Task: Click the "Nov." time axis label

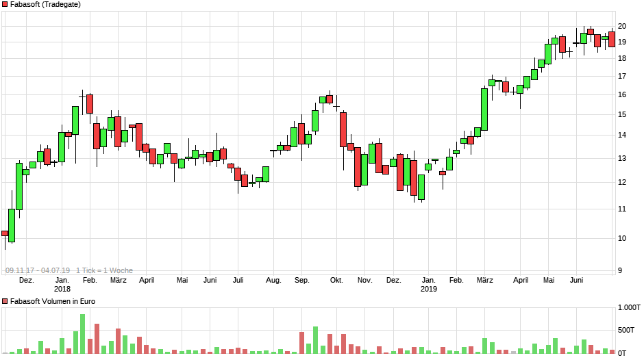Action: (x=364, y=280)
